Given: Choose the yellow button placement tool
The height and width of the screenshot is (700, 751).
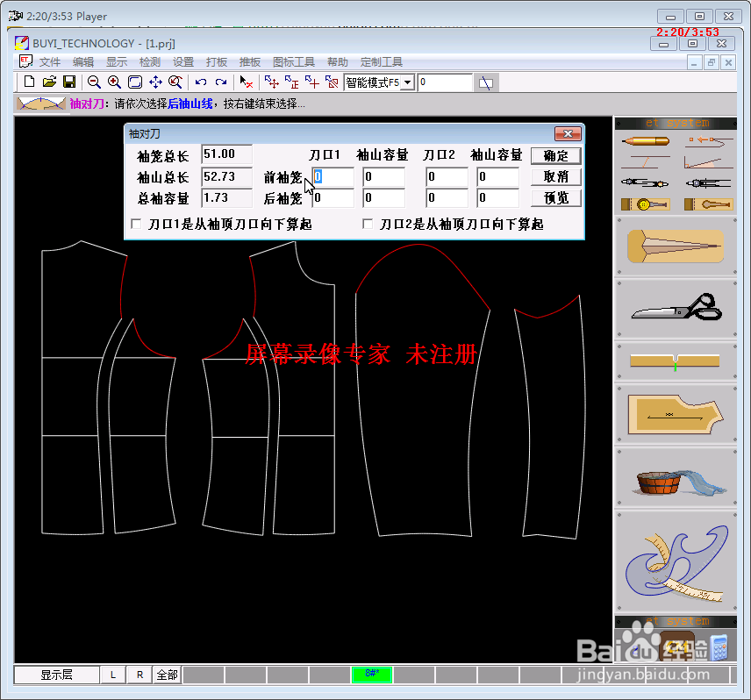Looking at the screenshot, I should [645, 204].
